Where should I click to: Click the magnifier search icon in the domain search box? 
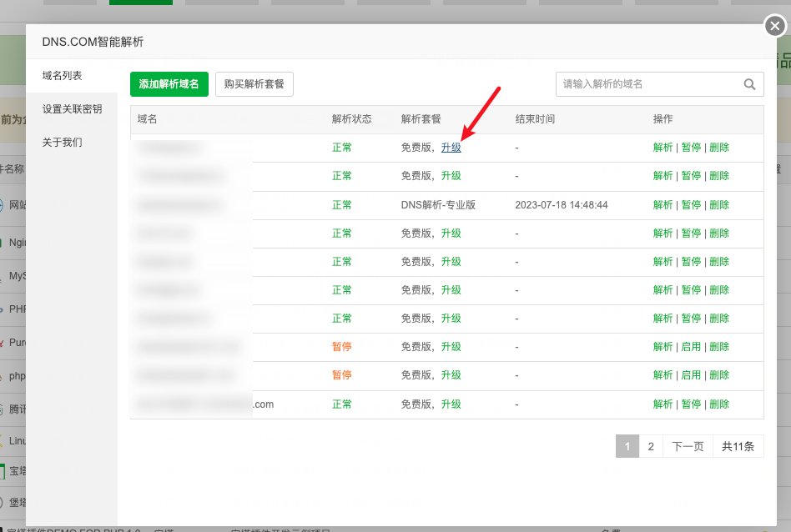click(749, 84)
